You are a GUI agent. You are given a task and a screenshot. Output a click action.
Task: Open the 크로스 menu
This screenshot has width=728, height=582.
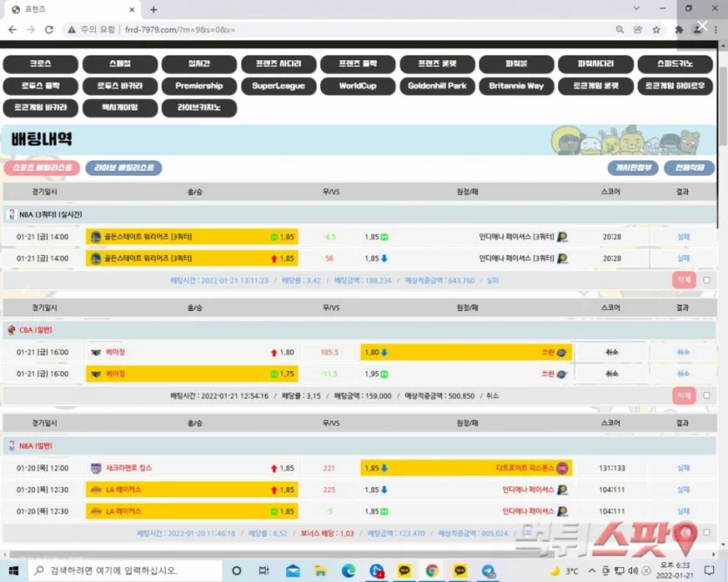pos(40,64)
